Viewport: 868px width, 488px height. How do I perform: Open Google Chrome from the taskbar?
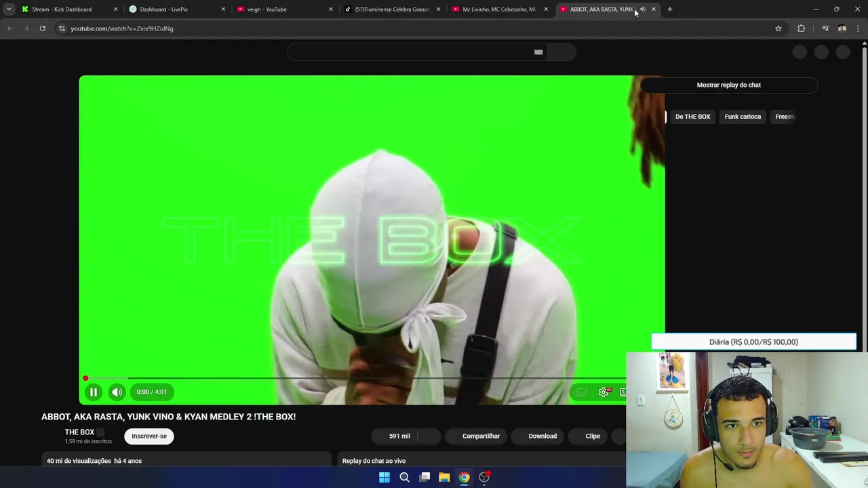click(464, 477)
